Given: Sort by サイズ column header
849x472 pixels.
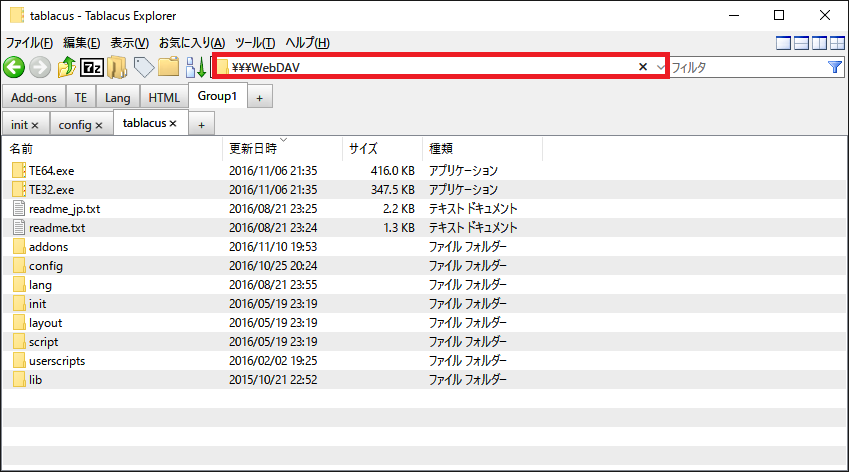Looking at the screenshot, I should pos(382,148).
